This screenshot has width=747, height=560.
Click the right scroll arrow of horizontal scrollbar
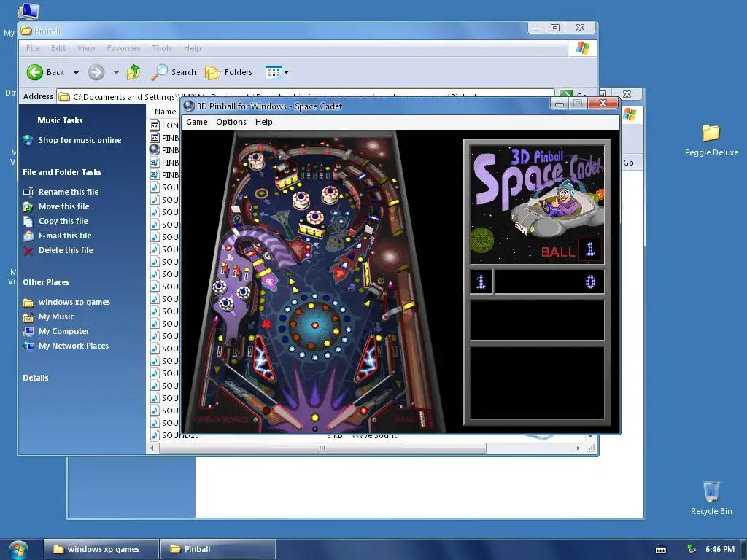[578, 448]
